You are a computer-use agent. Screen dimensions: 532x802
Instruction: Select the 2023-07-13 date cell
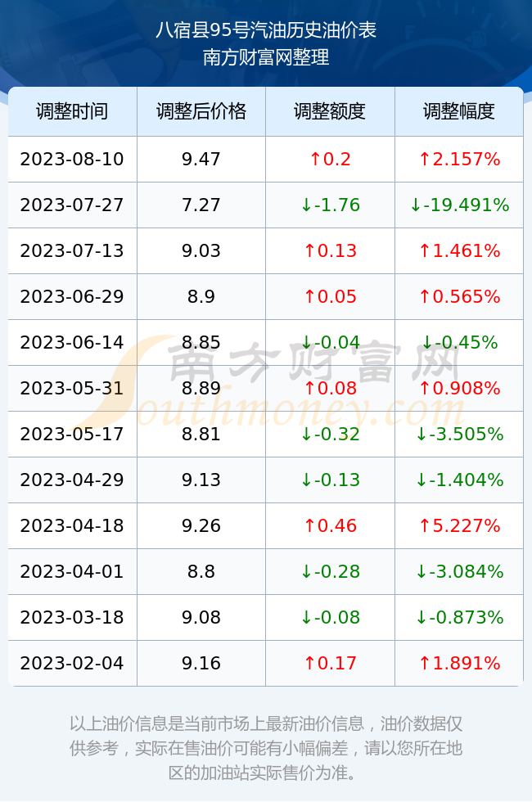[72, 250]
